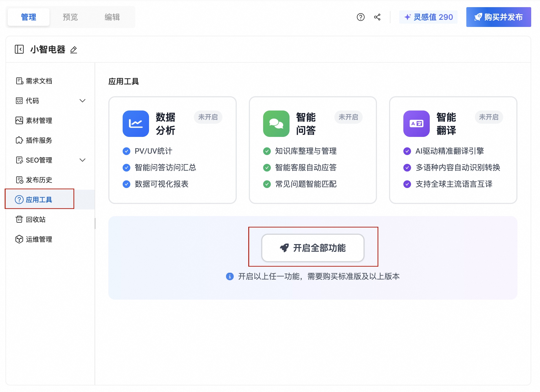Image resolution: width=540 pixels, height=392 pixels.
Task: Click the 支持全球主流语言互译 feature text
Action: click(454, 184)
